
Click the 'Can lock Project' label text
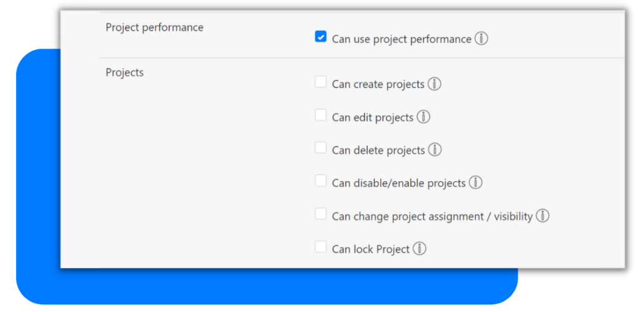(371, 249)
